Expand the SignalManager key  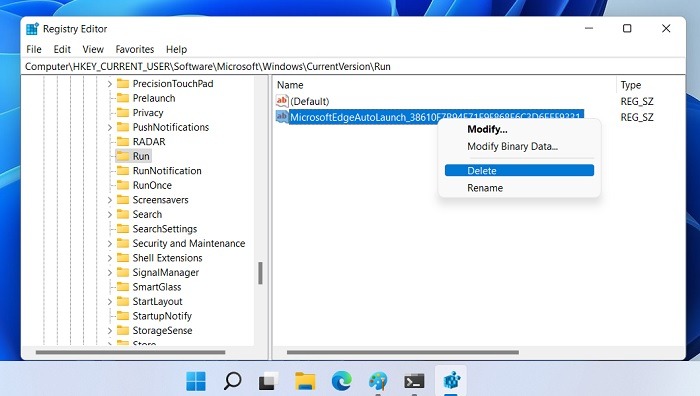(x=109, y=272)
